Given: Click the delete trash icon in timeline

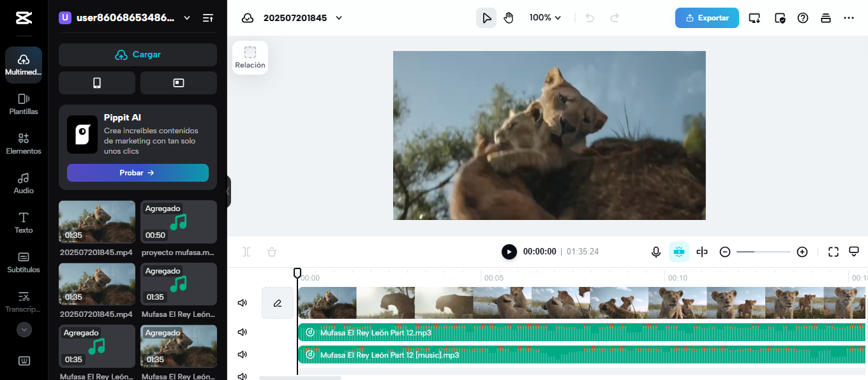Looking at the screenshot, I should 272,252.
